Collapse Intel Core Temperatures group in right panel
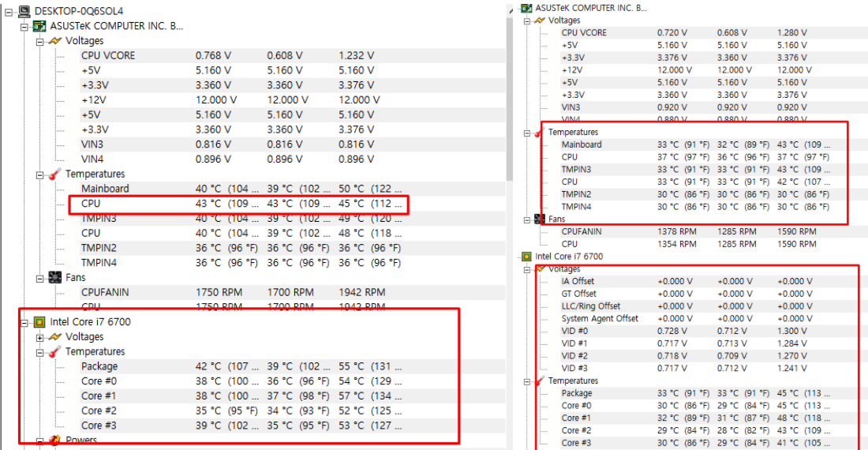Viewport: 868px width, 450px height. (x=527, y=381)
